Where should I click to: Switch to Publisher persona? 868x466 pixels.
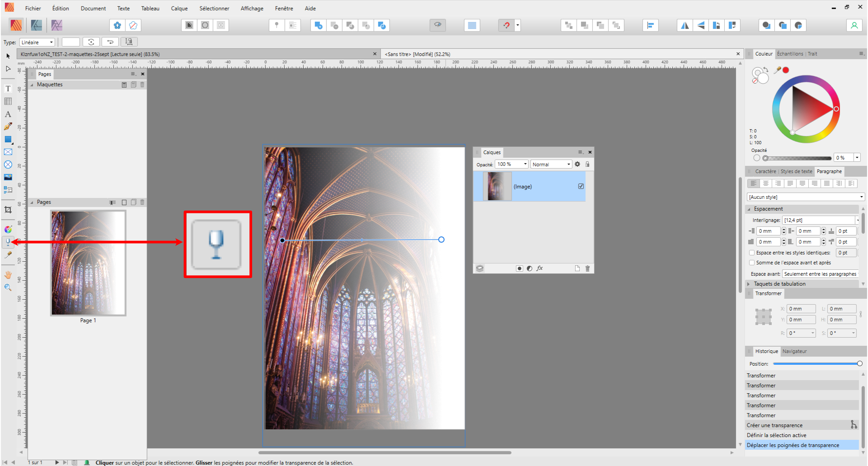[x=16, y=25]
